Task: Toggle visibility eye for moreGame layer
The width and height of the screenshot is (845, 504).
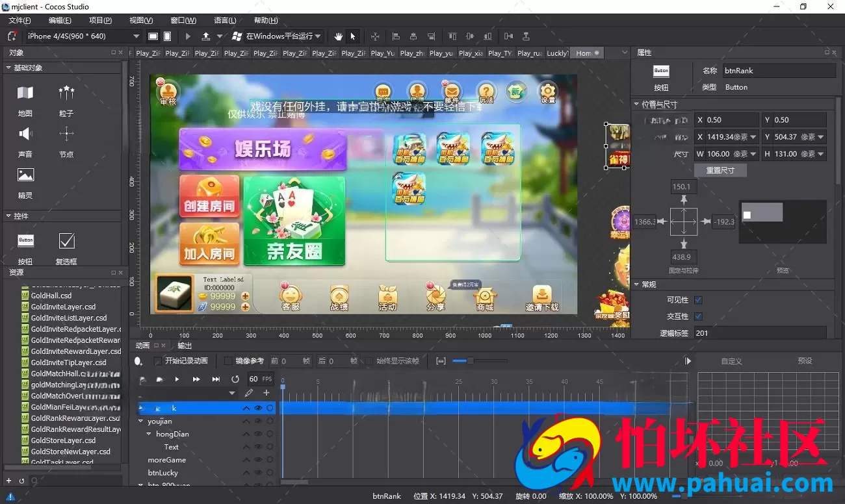Action: [258, 460]
